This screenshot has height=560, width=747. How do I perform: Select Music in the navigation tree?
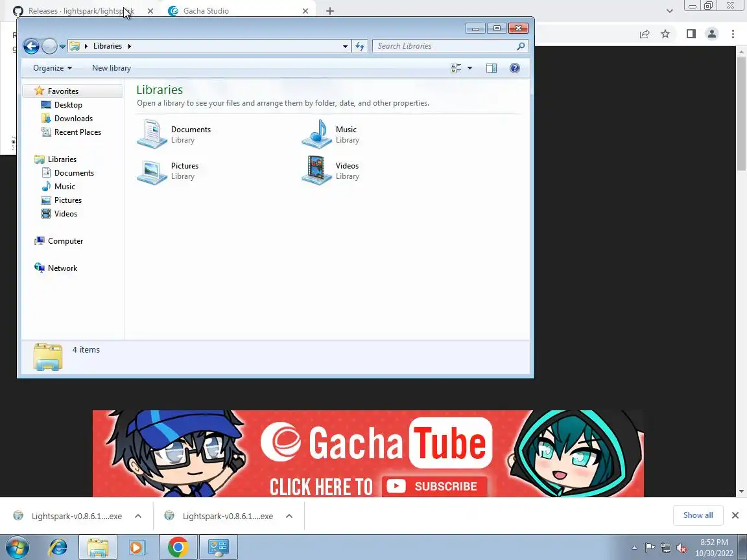[x=64, y=187]
